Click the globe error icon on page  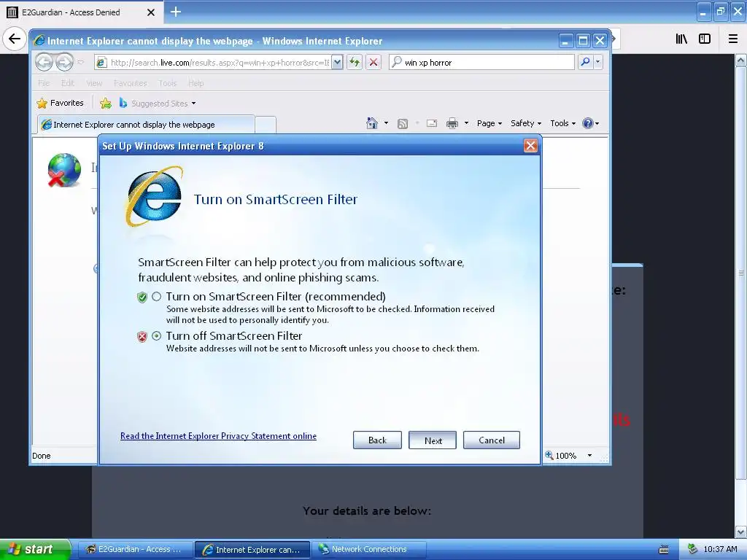tap(64, 170)
